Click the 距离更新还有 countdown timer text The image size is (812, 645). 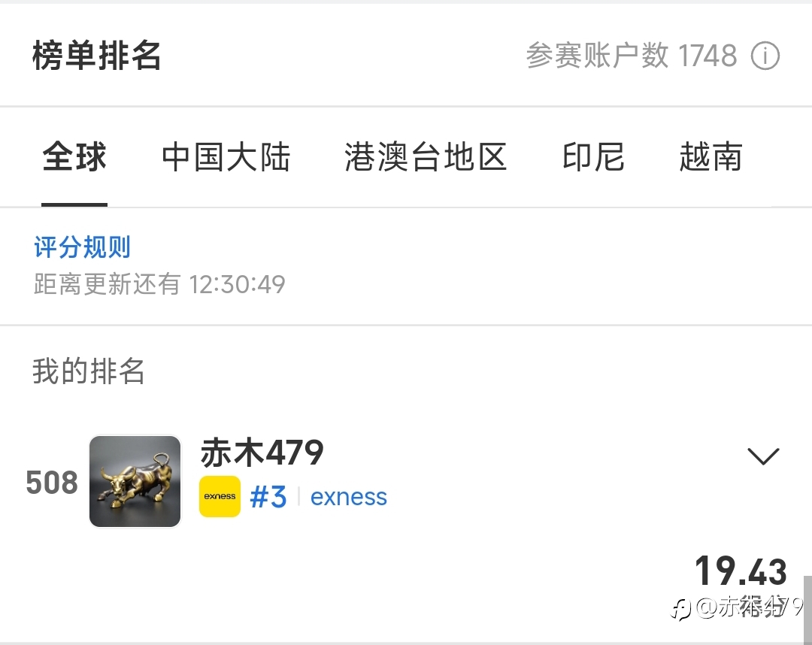tap(159, 284)
